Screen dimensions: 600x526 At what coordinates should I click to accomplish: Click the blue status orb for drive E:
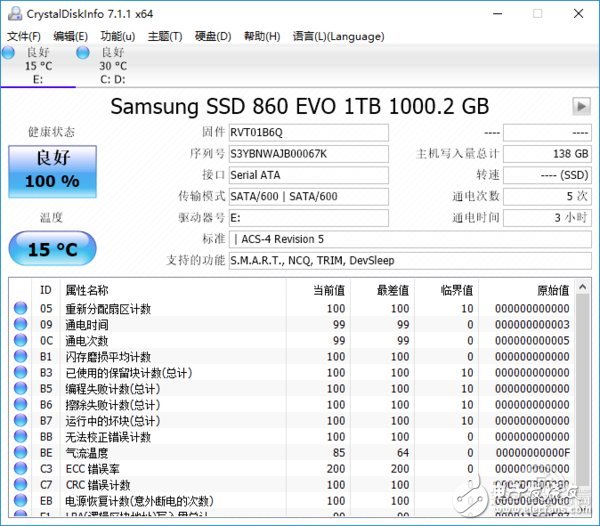click(x=8, y=53)
